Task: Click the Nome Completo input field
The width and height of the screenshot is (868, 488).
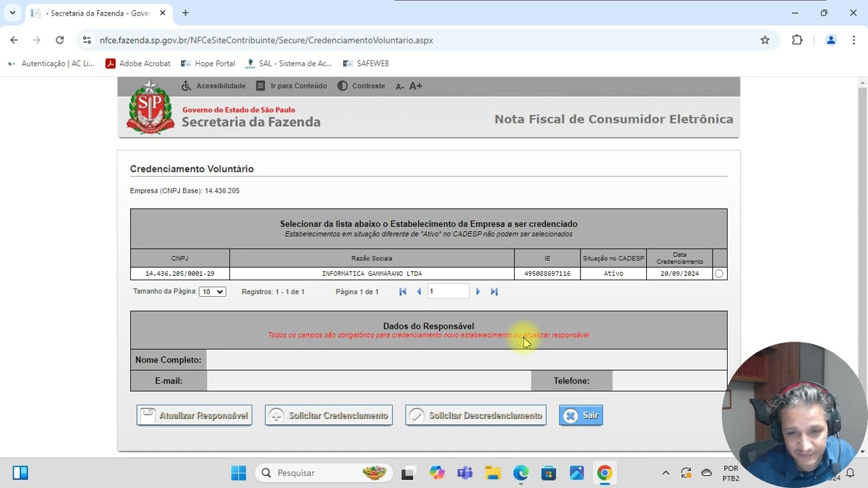Action: (467, 360)
